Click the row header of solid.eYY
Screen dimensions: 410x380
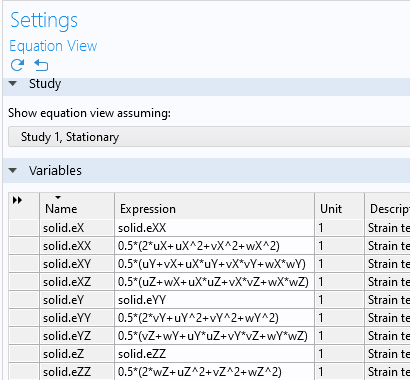tap(24, 318)
